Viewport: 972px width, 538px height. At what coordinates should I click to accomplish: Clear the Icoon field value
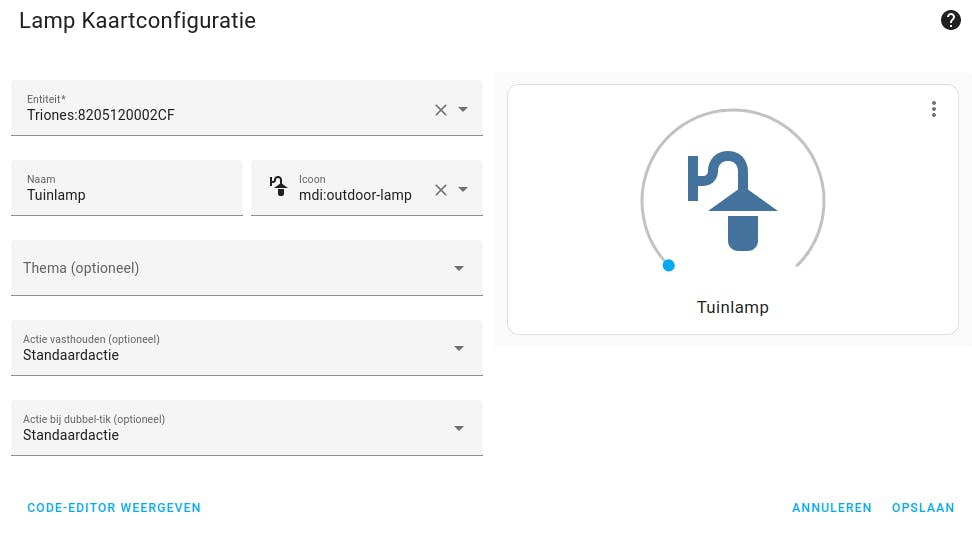click(x=441, y=190)
